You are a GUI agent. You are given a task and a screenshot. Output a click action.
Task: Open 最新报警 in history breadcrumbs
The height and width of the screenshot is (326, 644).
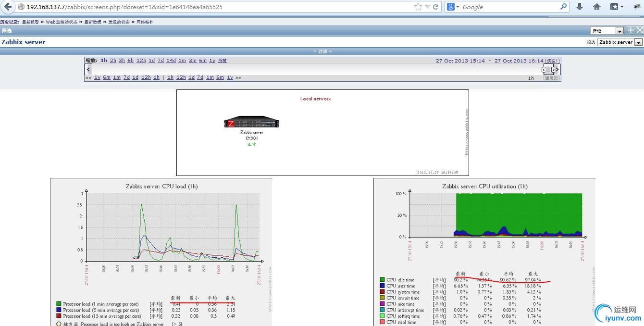[31, 22]
